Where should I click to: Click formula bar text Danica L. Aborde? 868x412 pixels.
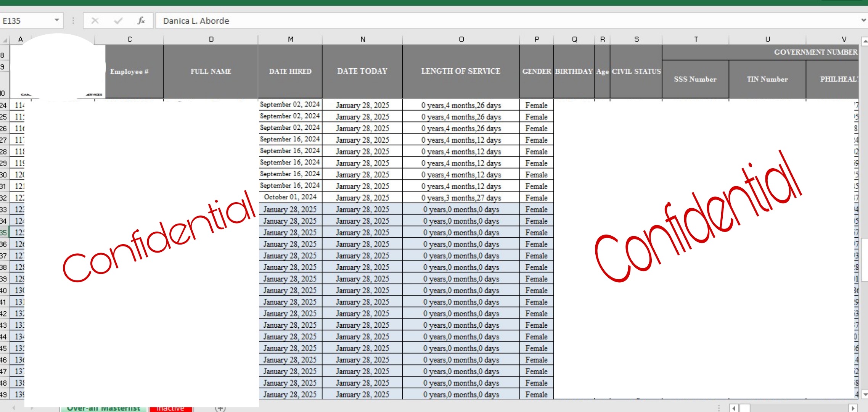196,21
